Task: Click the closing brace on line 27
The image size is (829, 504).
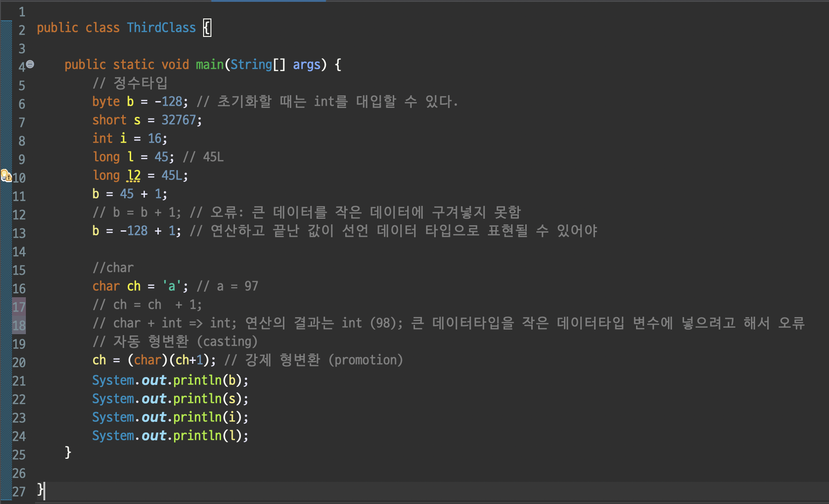Action: [41, 489]
